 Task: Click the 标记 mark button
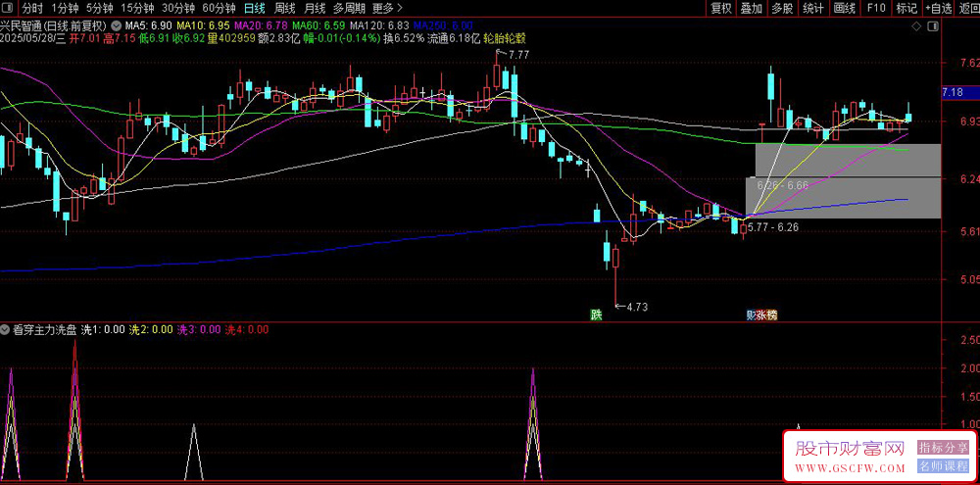point(906,8)
